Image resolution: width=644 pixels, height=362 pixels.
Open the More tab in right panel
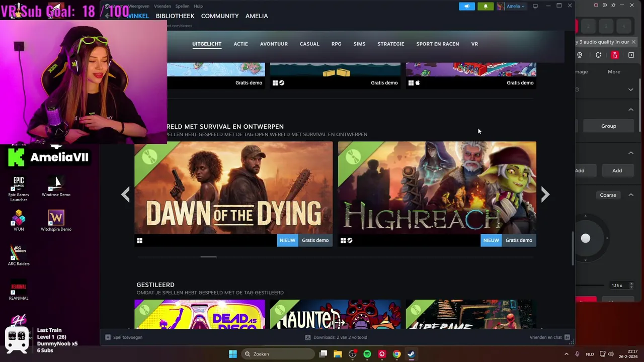(614, 71)
